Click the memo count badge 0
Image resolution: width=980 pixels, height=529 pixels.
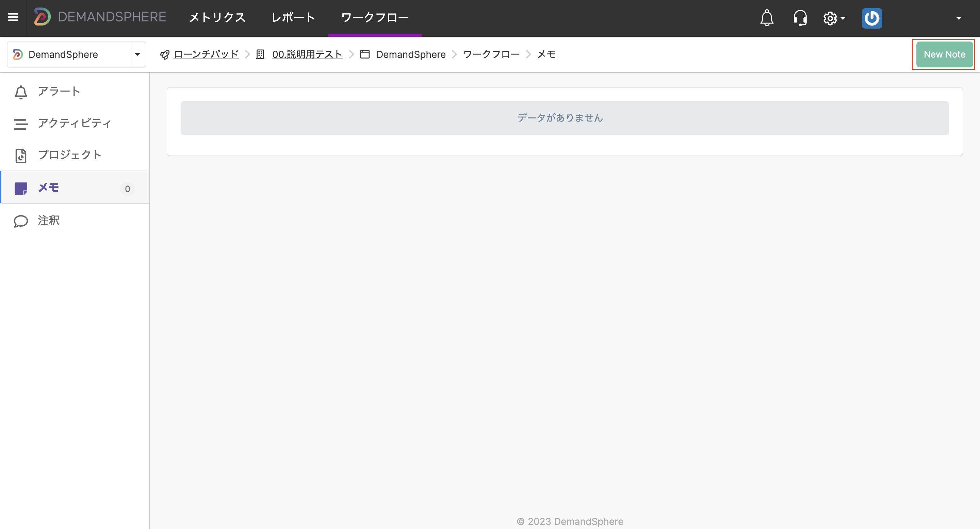click(x=128, y=189)
